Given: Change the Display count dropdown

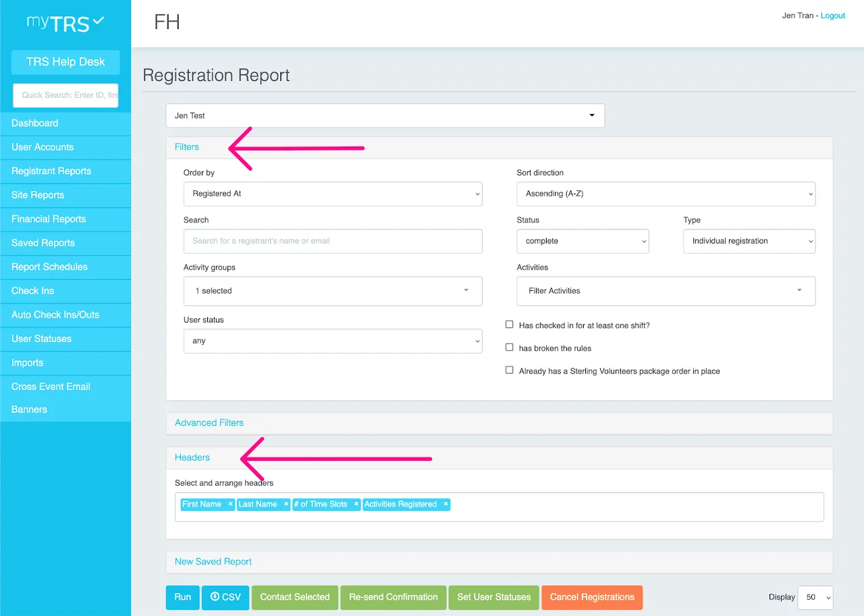Looking at the screenshot, I should [815, 597].
